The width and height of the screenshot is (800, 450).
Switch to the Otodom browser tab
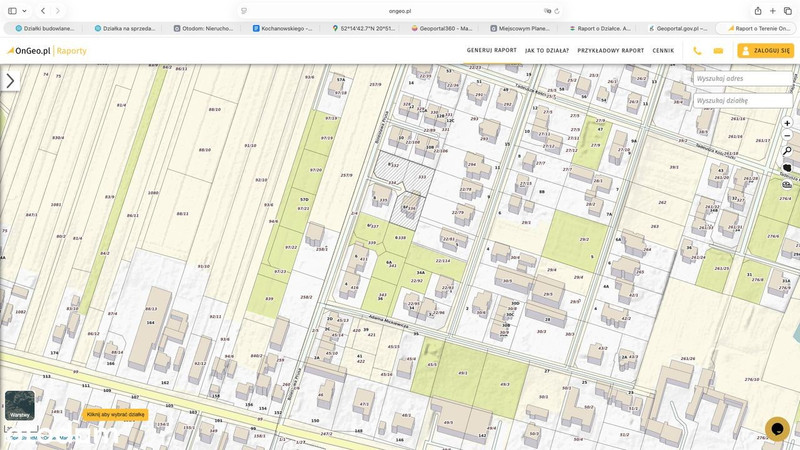pyautogui.click(x=207, y=28)
